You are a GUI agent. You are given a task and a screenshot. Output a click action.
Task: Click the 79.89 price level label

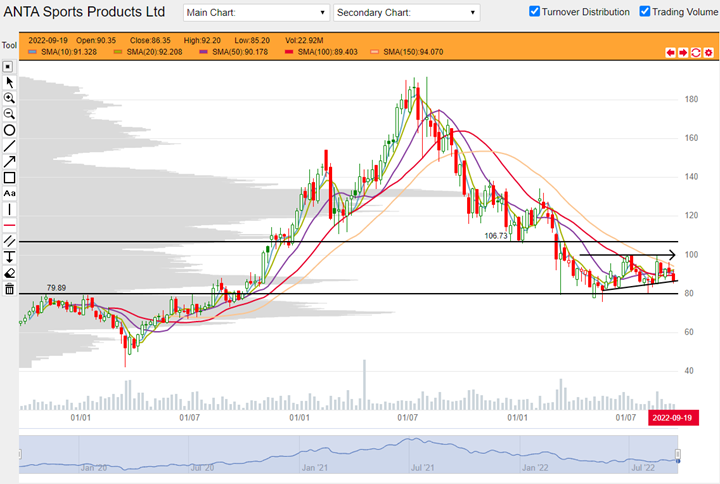[x=56, y=288]
